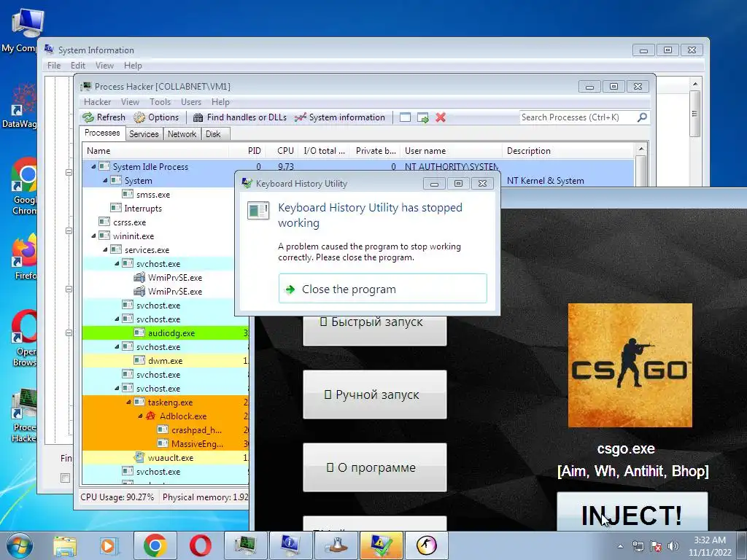Click the search magnifier icon in Process Hacker
Screen dimensions: 747x560
(642, 117)
